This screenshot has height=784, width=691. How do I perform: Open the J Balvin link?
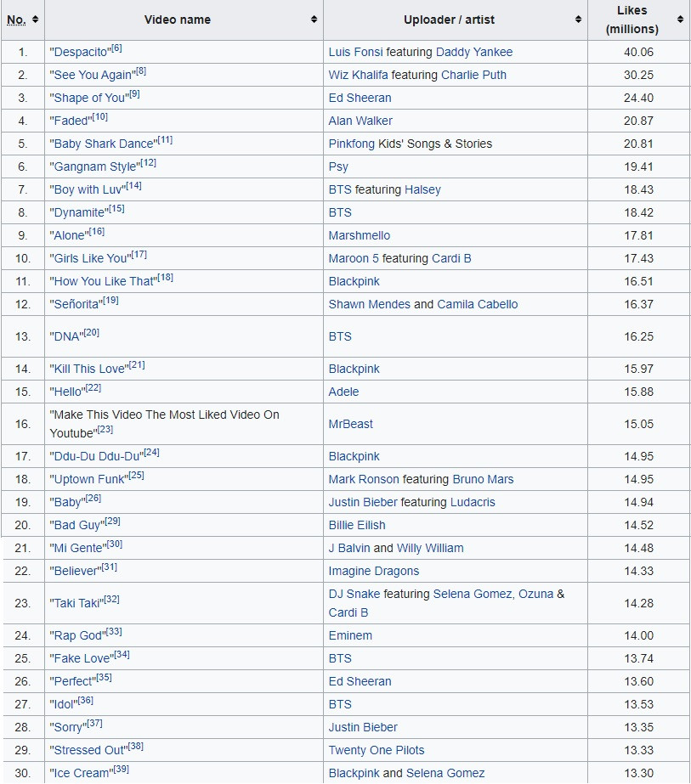[x=349, y=549]
